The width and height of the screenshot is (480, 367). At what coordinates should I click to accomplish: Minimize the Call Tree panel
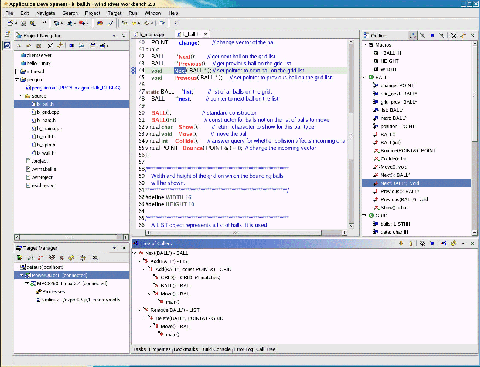tap(463, 244)
